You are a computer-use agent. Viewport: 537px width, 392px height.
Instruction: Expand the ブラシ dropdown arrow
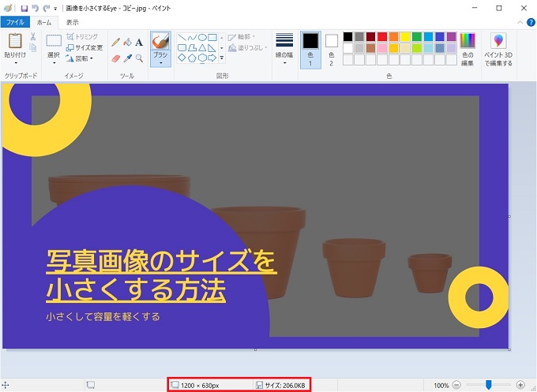(x=160, y=62)
